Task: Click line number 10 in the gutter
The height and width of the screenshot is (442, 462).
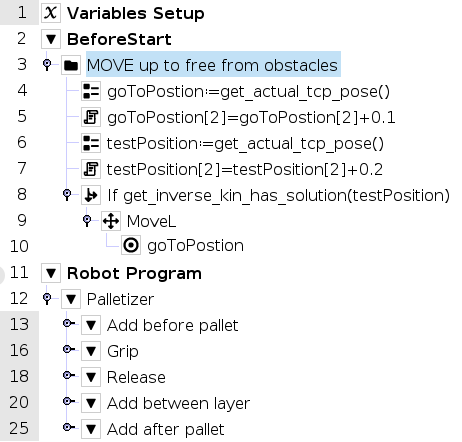Action: [19, 246]
